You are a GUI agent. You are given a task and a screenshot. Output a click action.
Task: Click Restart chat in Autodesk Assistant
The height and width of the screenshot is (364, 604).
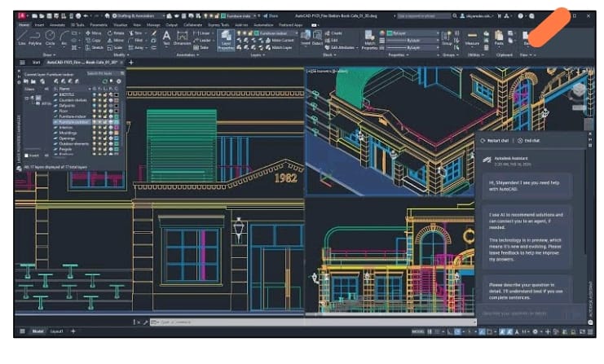(494, 140)
